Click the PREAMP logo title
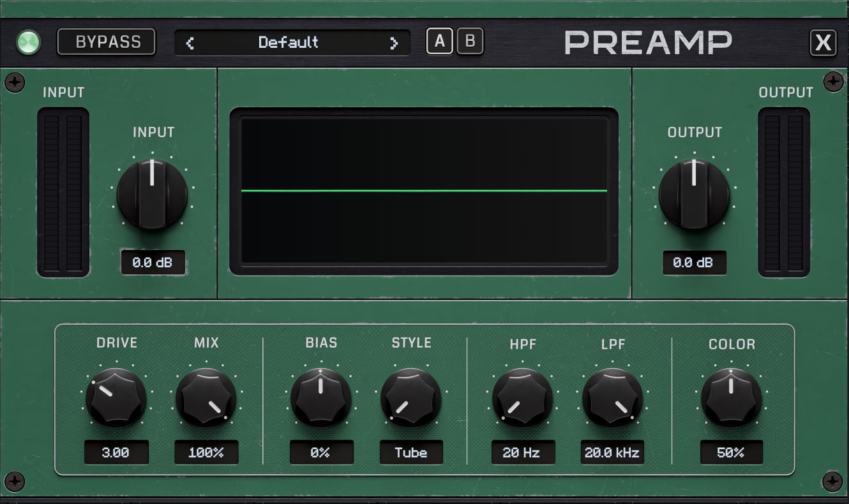The width and height of the screenshot is (849, 504). pyautogui.click(x=648, y=43)
